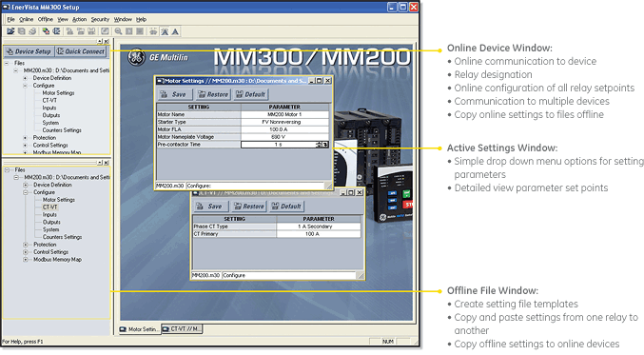
Task: Click the print toolbar icon
Action: click(x=32, y=31)
